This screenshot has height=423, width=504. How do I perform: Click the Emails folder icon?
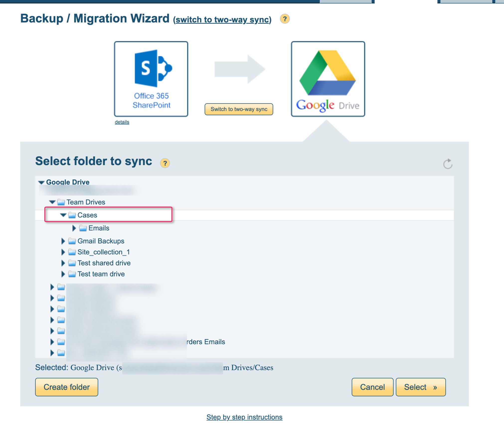click(x=83, y=228)
